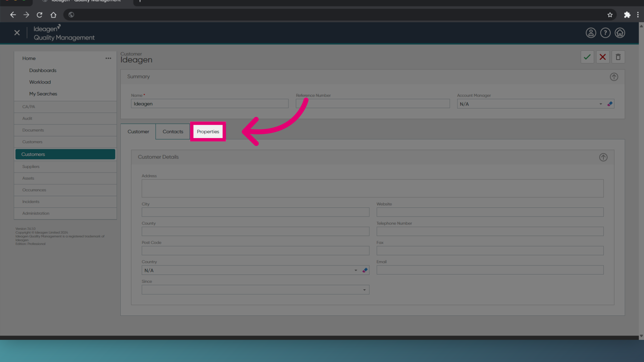Click the Name input field

coord(210,104)
